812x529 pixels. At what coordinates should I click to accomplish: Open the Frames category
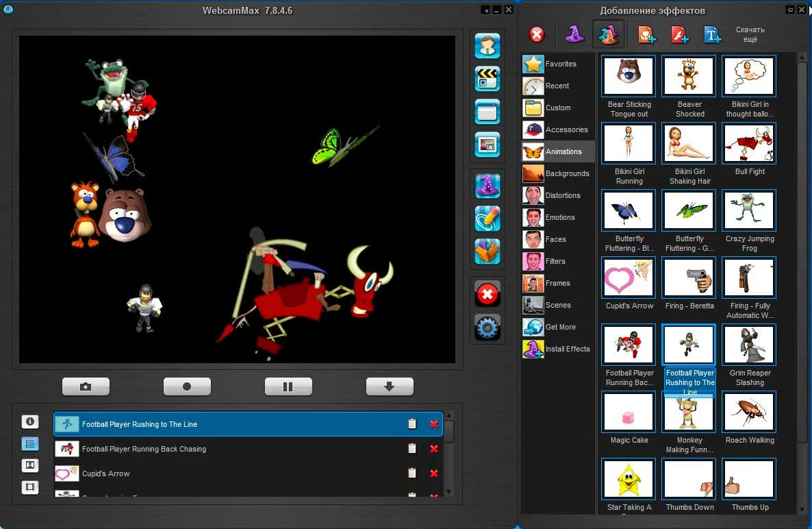point(558,283)
